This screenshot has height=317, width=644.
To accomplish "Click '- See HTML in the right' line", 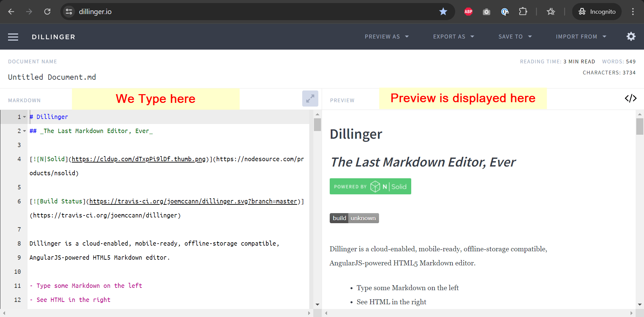I will pos(70,300).
